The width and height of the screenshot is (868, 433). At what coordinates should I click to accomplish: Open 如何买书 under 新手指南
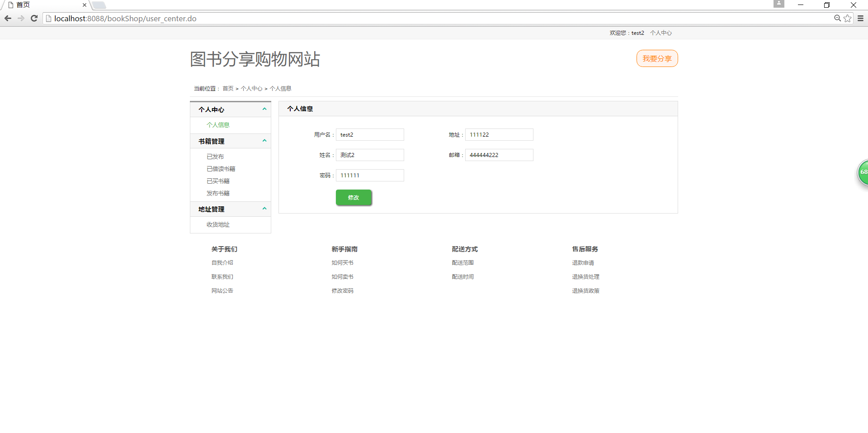coord(342,262)
